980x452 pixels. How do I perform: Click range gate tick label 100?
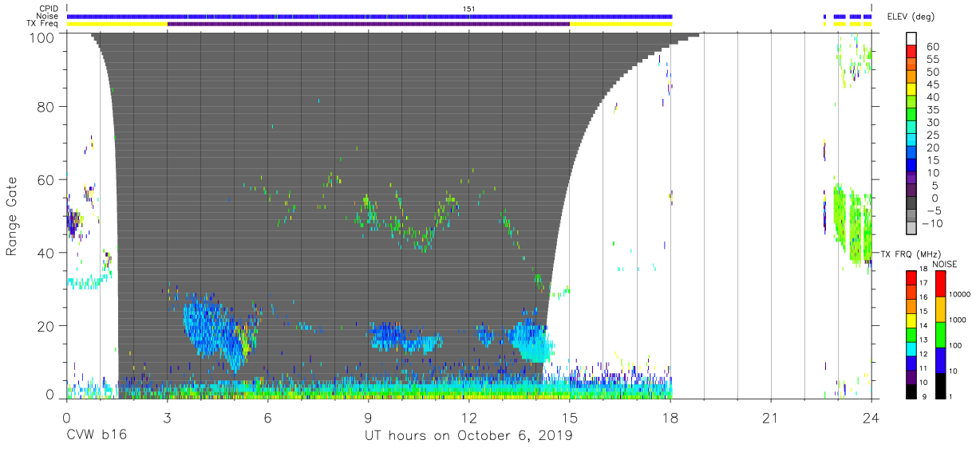click(41, 37)
